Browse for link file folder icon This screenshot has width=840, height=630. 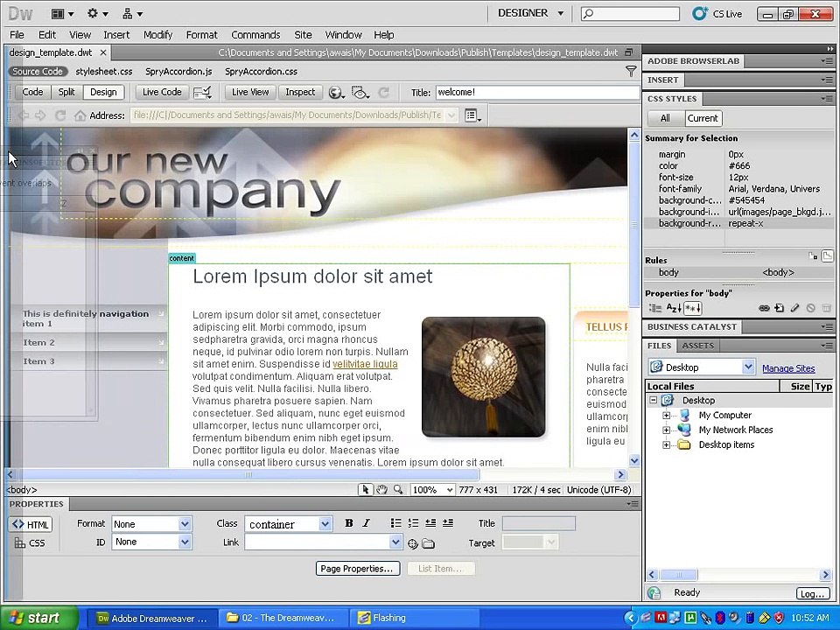point(428,543)
